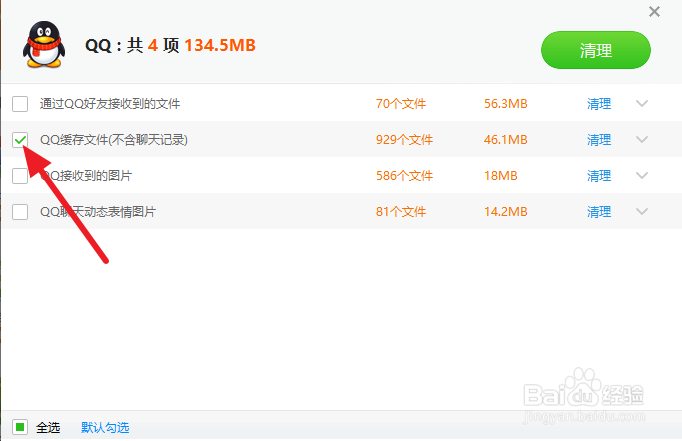Close the QQ cleanup dialog
Screen dimensions: 682x441
point(654,12)
